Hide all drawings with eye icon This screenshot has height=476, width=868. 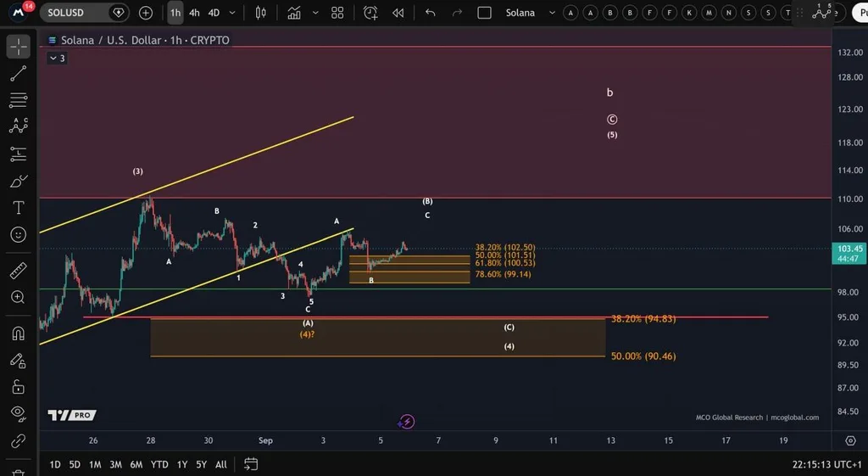pos(19,412)
